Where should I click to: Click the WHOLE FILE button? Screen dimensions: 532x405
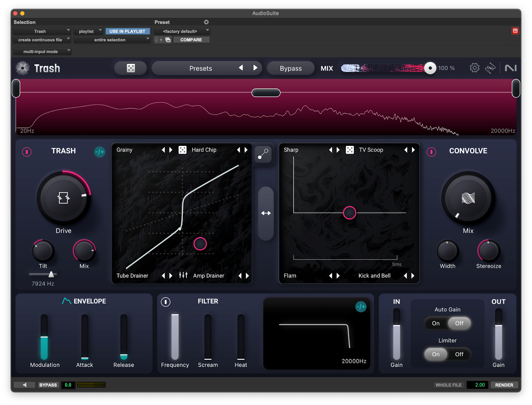(x=448, y=385)
